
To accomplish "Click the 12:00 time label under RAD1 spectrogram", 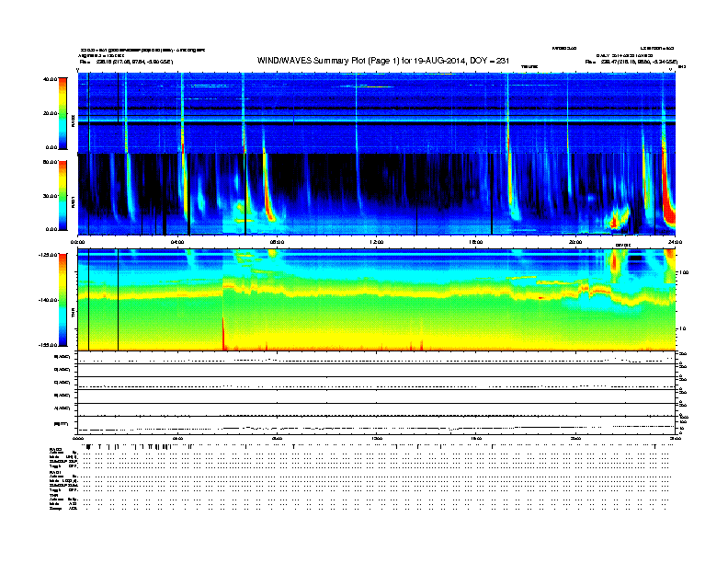I will coord(377,242).
